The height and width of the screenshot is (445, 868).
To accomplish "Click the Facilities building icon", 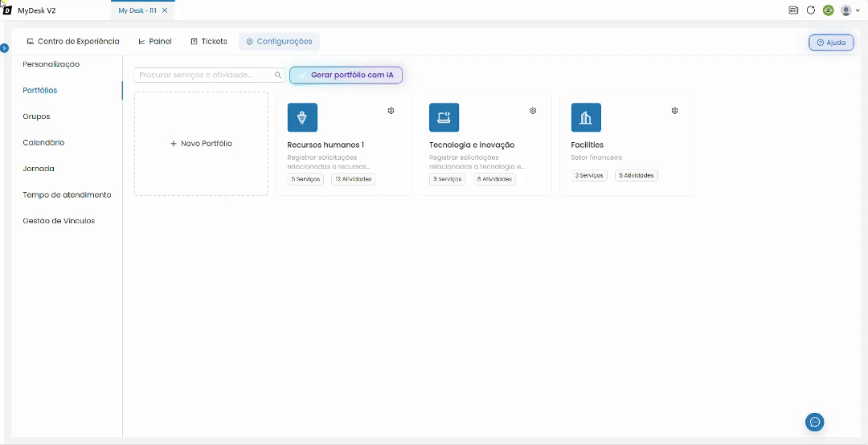I will 586,117.
